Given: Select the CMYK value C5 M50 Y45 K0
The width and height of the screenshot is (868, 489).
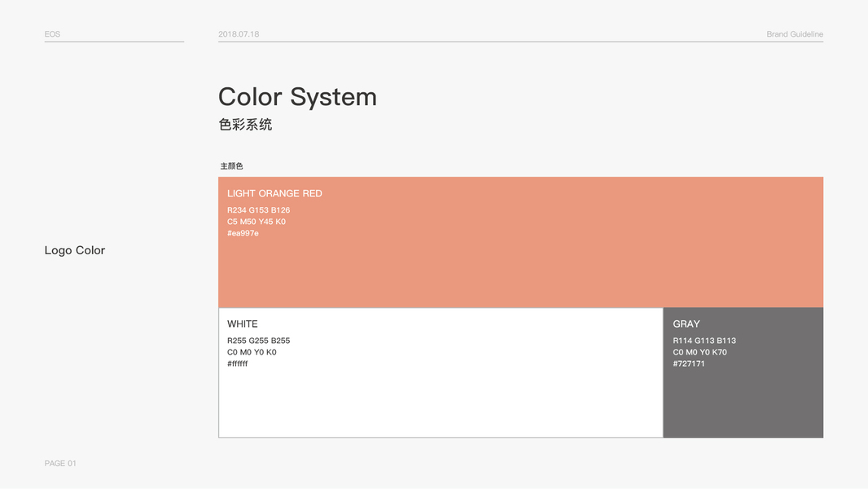Looking at the screenshot, I should point(256,222).
